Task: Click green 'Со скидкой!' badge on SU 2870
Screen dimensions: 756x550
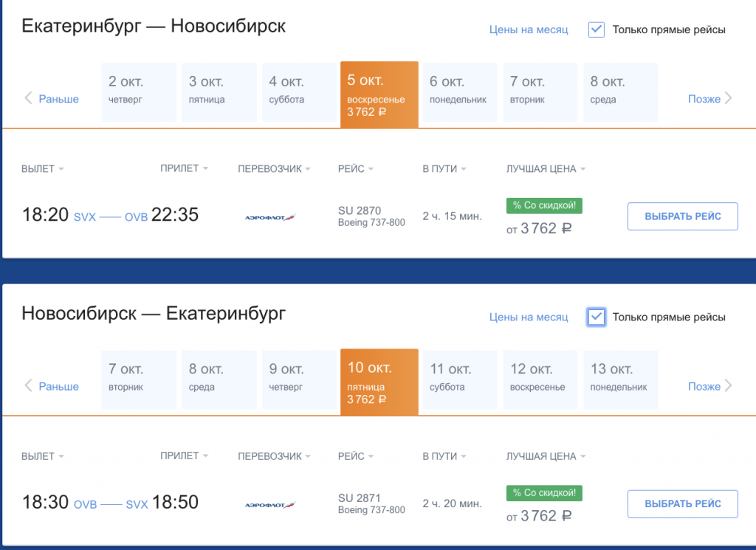Action: coord(544,205)
